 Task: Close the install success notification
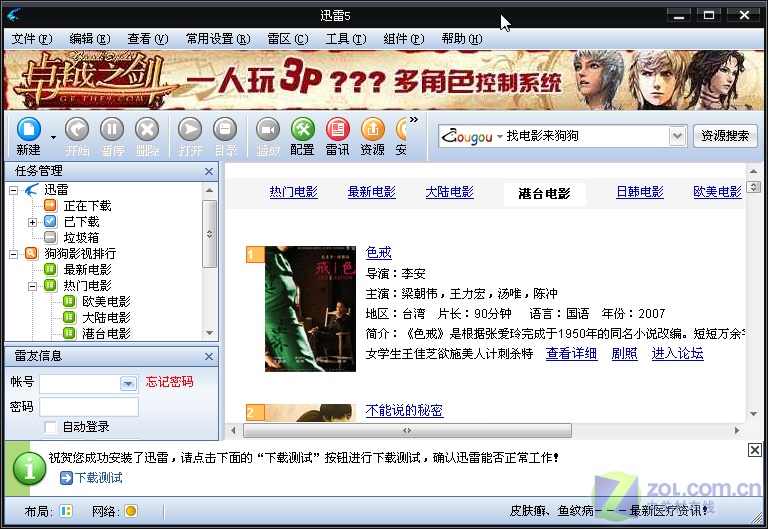pyautogui.click(x=755, y=450)
